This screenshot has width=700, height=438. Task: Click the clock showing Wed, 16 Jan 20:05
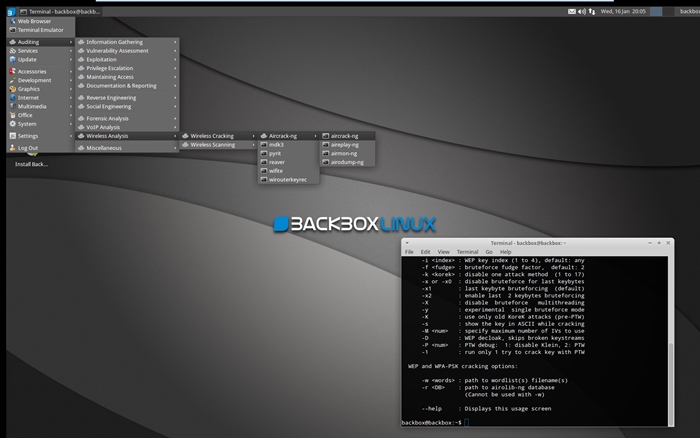623,12
